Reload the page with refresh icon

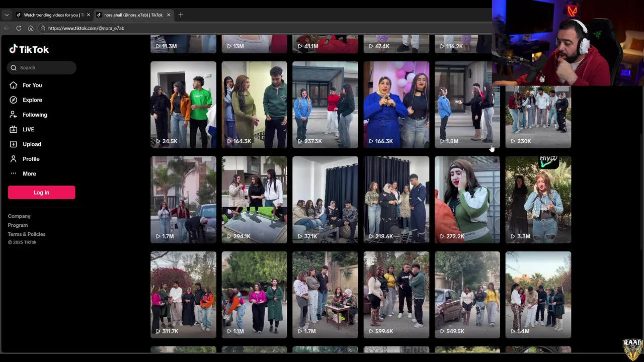(x=19, y=28)
